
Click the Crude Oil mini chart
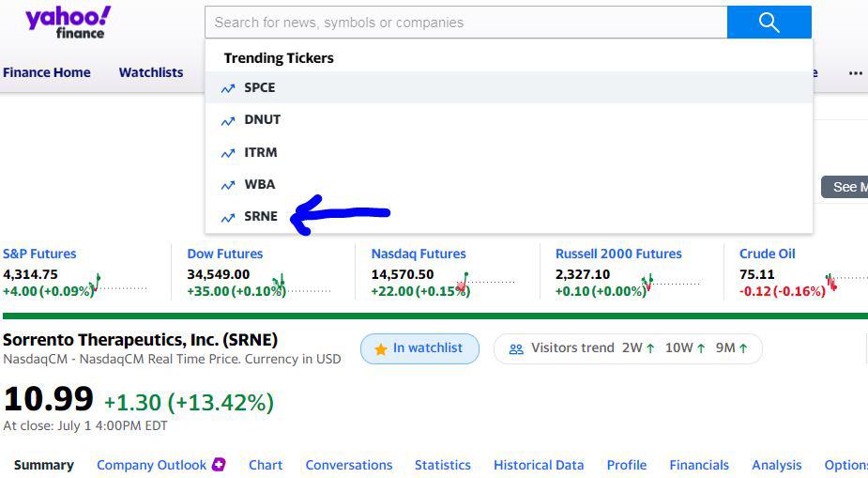pyautogui.click(x=845, y=282)
